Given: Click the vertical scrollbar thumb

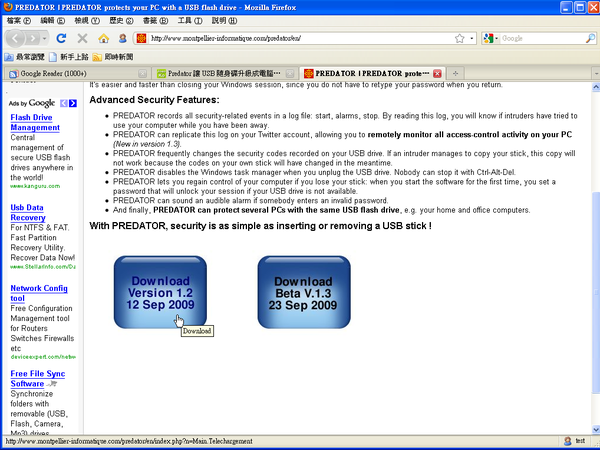Looking at the screenshot, I should pos(596,292).
